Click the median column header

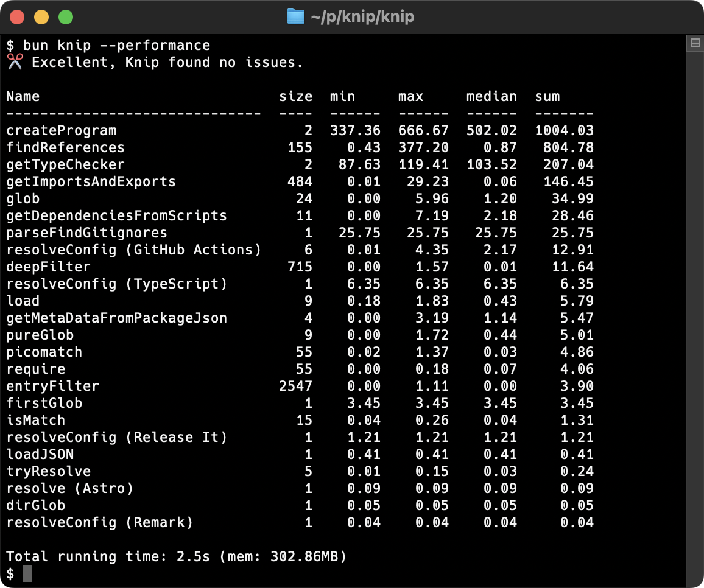click(x=491, y=96)
